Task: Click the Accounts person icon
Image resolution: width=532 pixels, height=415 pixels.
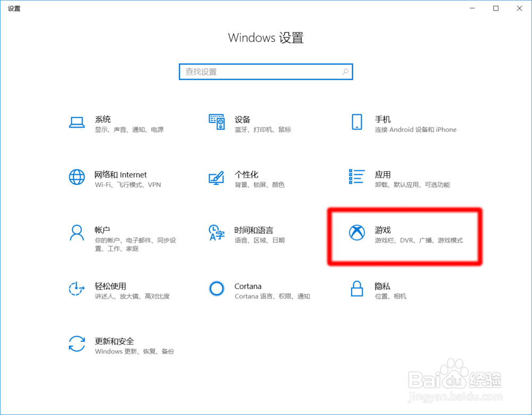Action: pos(77,233)
